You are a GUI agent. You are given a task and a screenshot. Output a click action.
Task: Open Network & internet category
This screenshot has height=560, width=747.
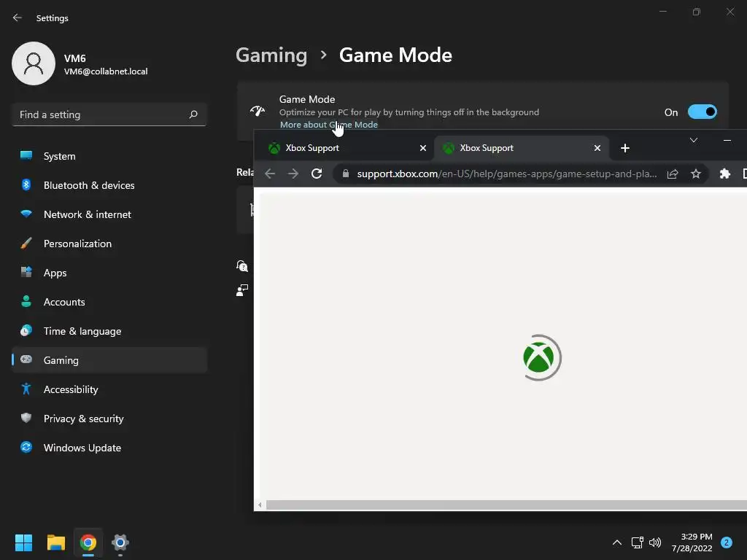tap(109, 214)
